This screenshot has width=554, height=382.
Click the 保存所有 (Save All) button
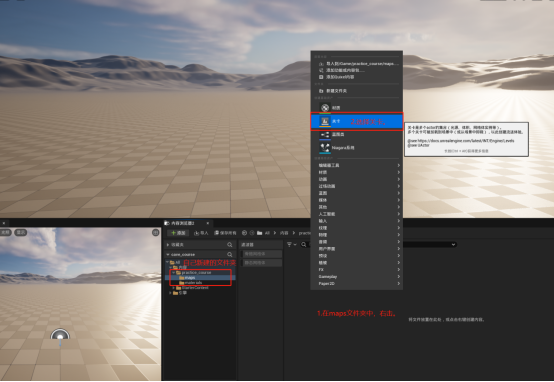coord(225,233)
